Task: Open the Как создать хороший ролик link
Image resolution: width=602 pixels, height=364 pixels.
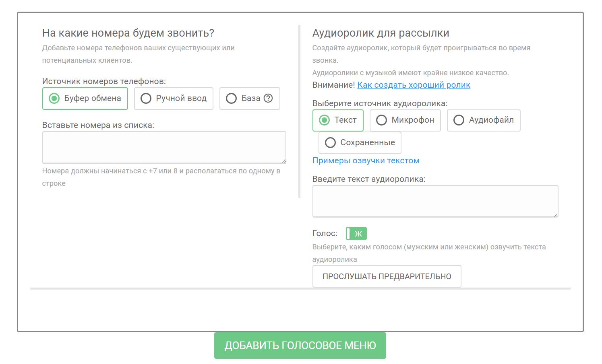Action: 414,85
